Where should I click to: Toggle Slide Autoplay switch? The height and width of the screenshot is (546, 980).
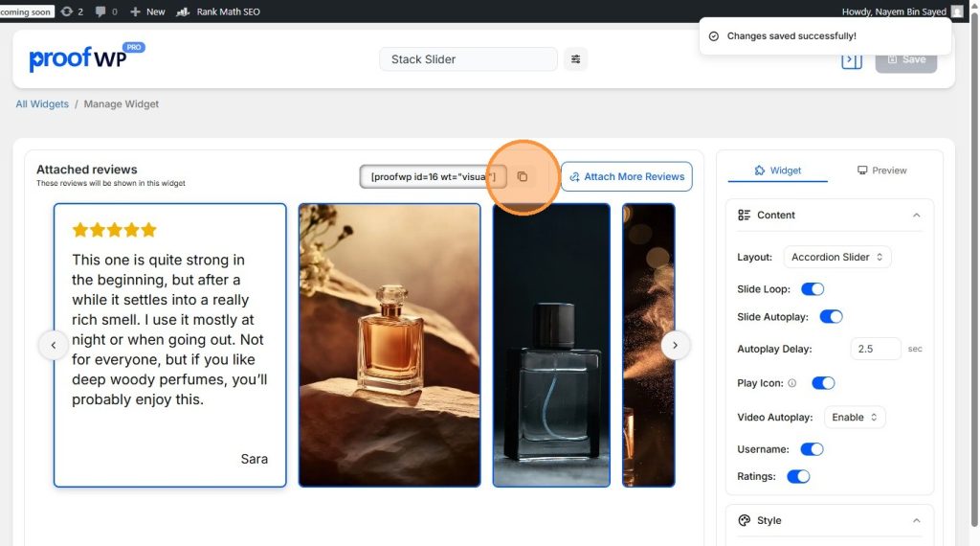[832, 317]
